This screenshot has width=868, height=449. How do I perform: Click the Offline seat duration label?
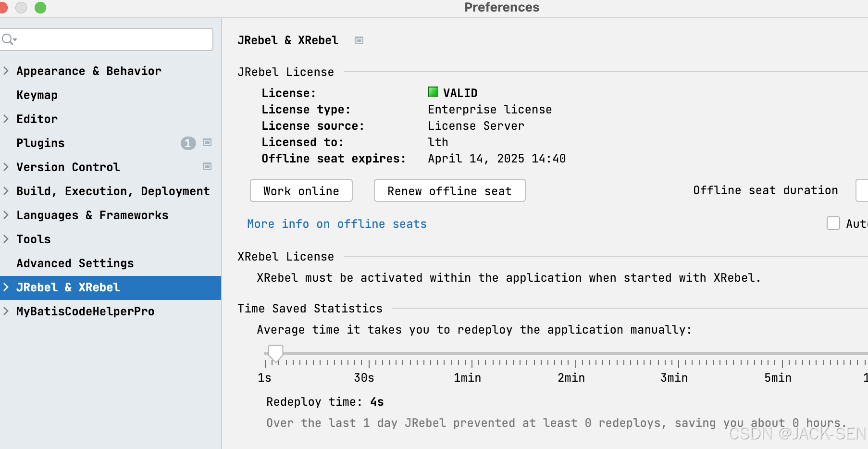[766, 190]
